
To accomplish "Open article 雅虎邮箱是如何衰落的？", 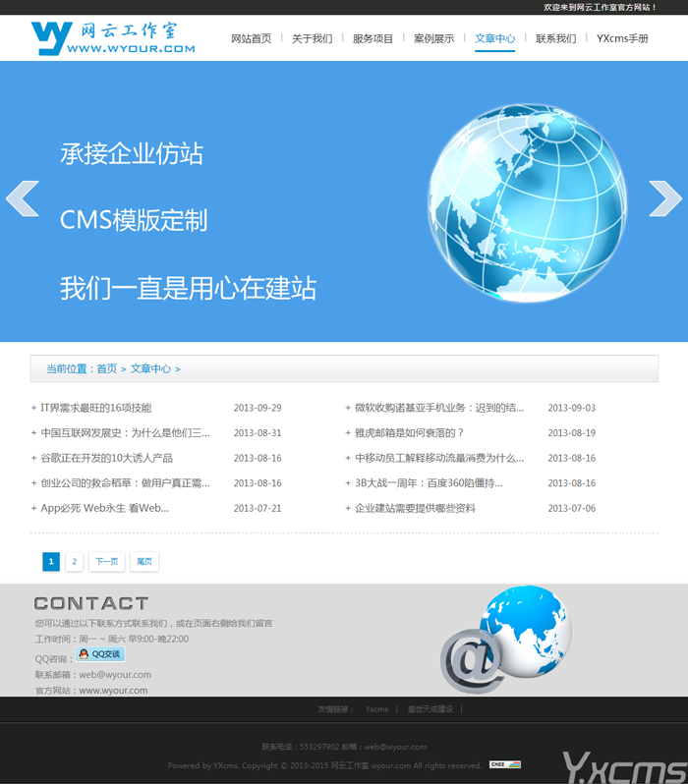I will coord(409,433).
